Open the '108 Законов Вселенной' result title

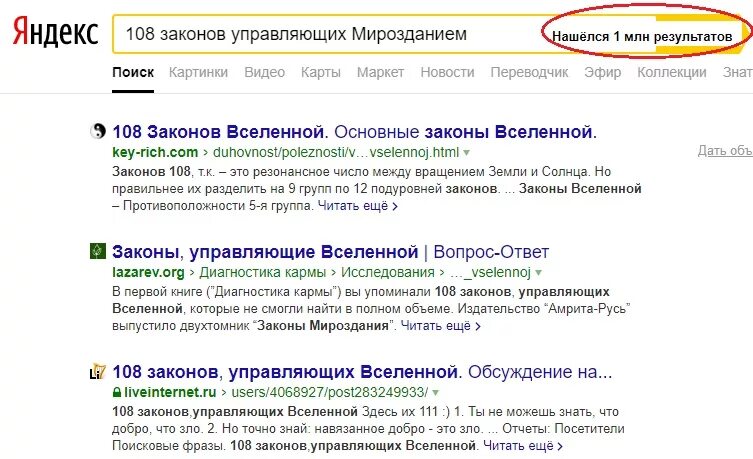click(x=354, y=132)
